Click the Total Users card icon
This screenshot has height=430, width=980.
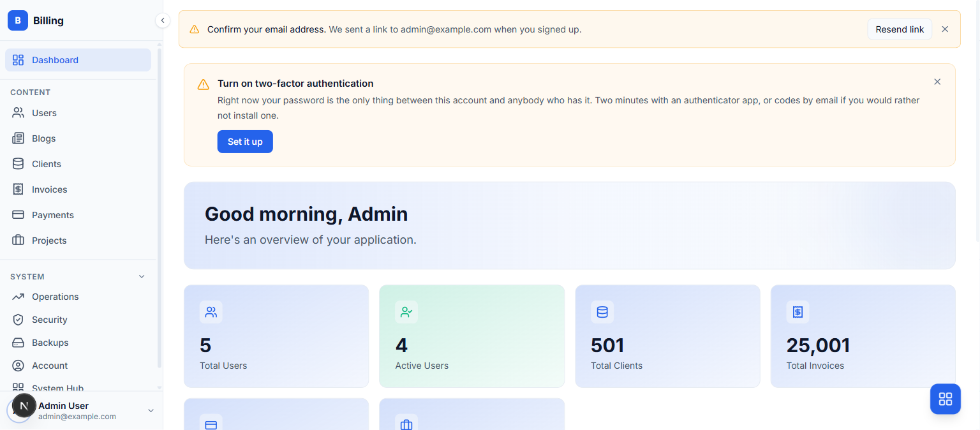click(x=211, y=312)
